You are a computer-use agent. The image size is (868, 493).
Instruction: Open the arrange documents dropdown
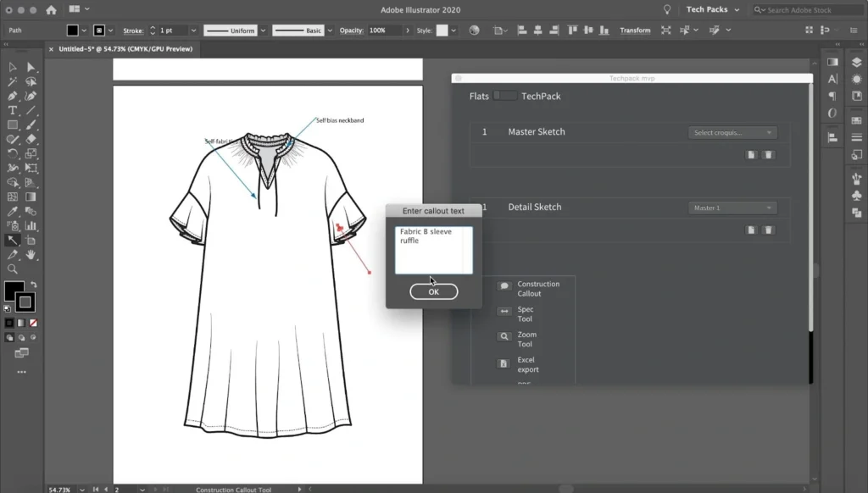tap(79, 9)
